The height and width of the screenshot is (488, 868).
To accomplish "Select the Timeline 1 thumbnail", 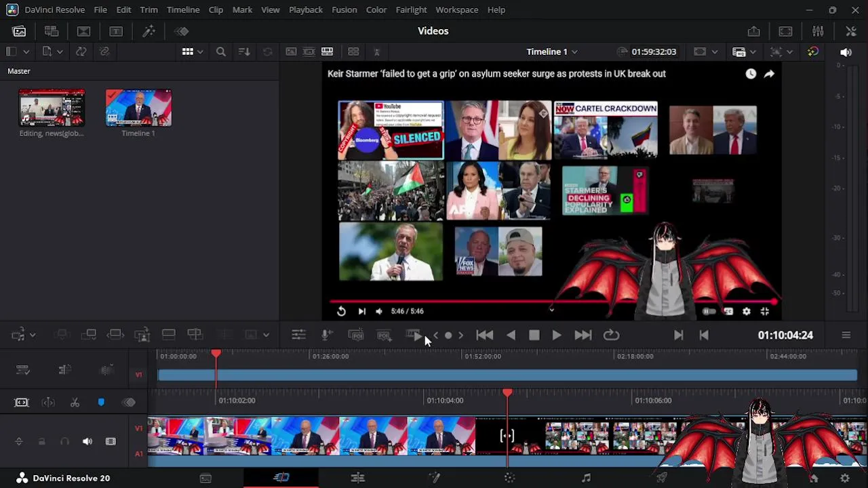I will [x=138, y=108].
